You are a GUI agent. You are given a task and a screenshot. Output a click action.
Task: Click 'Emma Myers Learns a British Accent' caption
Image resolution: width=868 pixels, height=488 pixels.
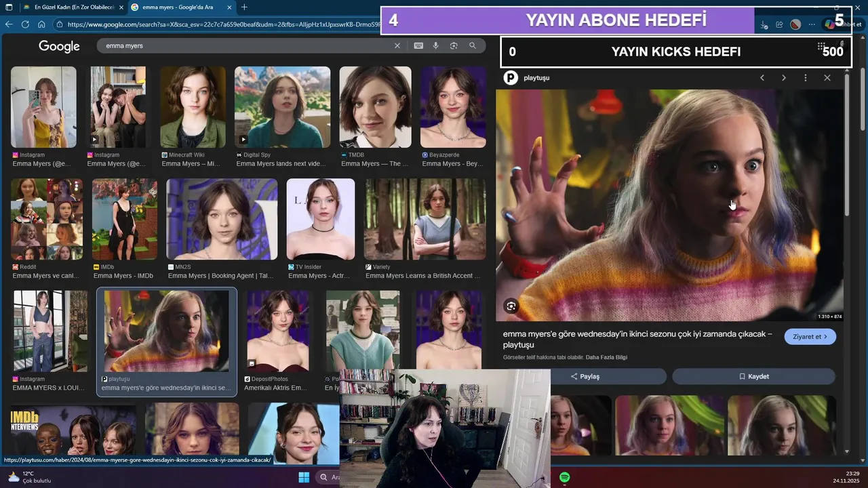pos(422,276)
